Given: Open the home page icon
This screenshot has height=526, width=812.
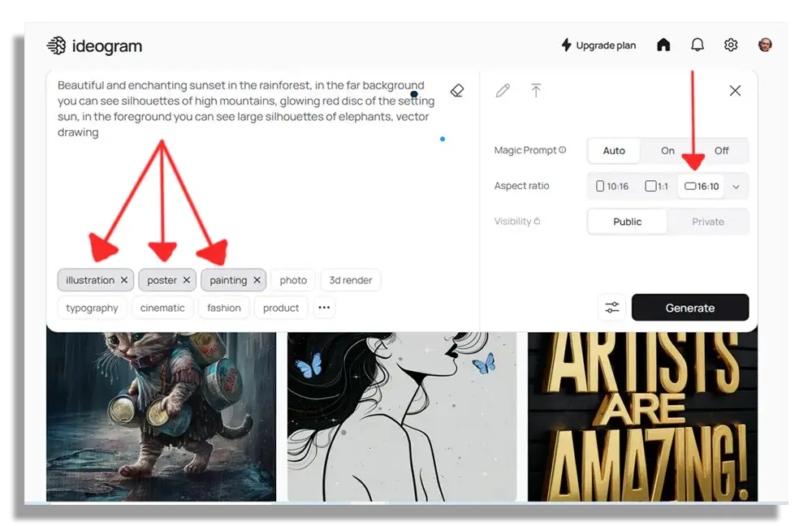Looking at the screenshot, I should (x=663, y=45).
